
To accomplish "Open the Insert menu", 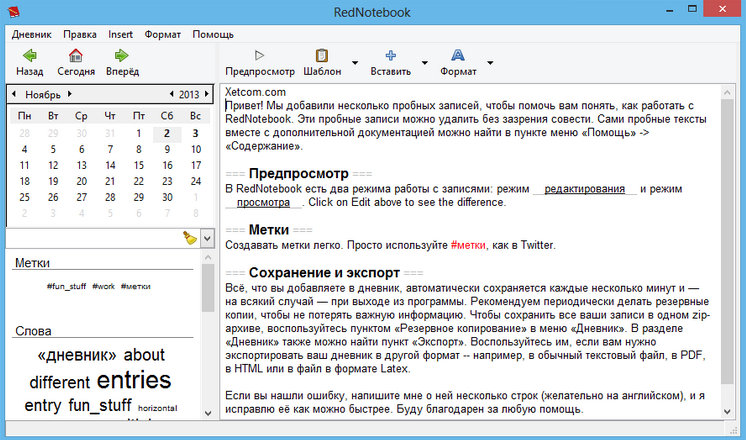I will (120, 34).
